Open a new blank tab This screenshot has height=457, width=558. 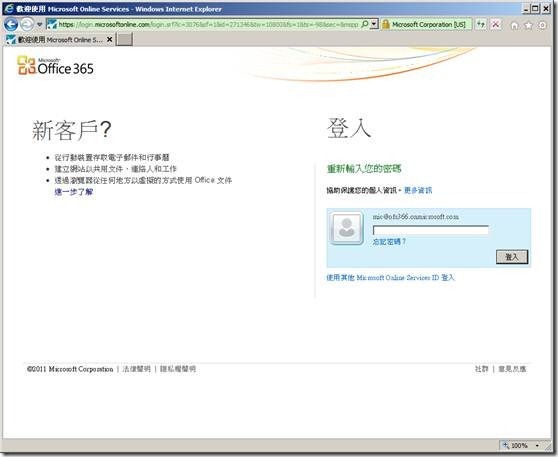click(x=125, y=40)
